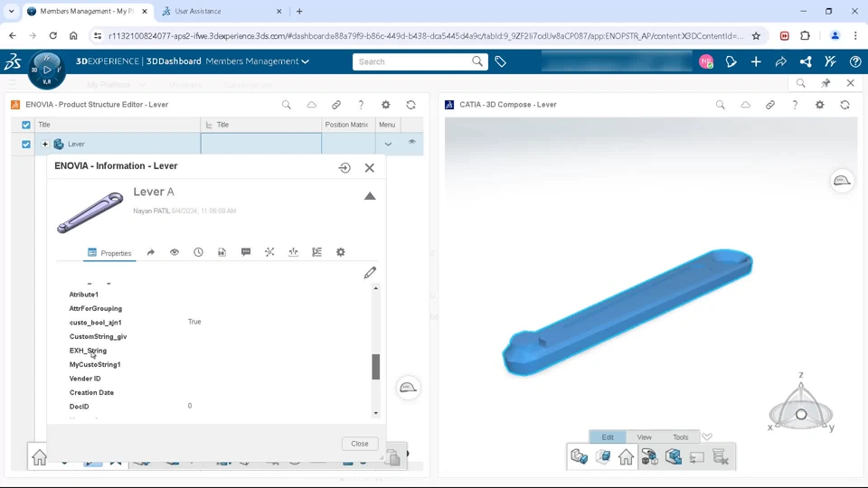
Task: Click the Close button in Information panel
Action: click(x=359, y=444)
